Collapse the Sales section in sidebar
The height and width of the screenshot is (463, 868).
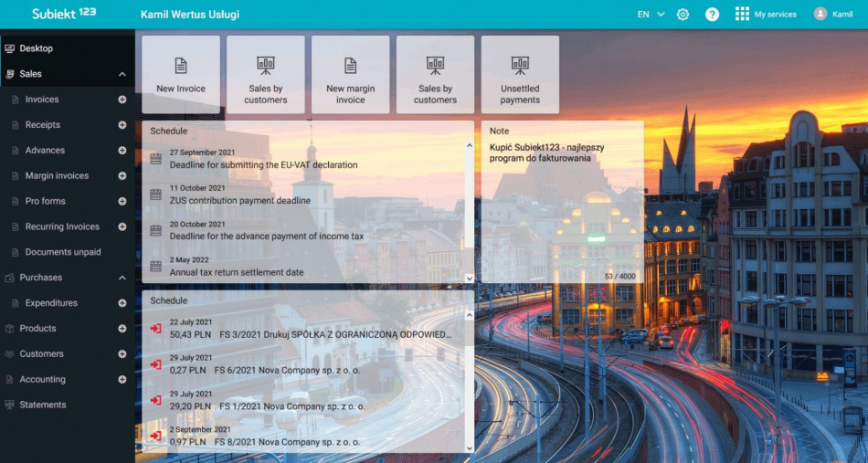pos(122,74)
